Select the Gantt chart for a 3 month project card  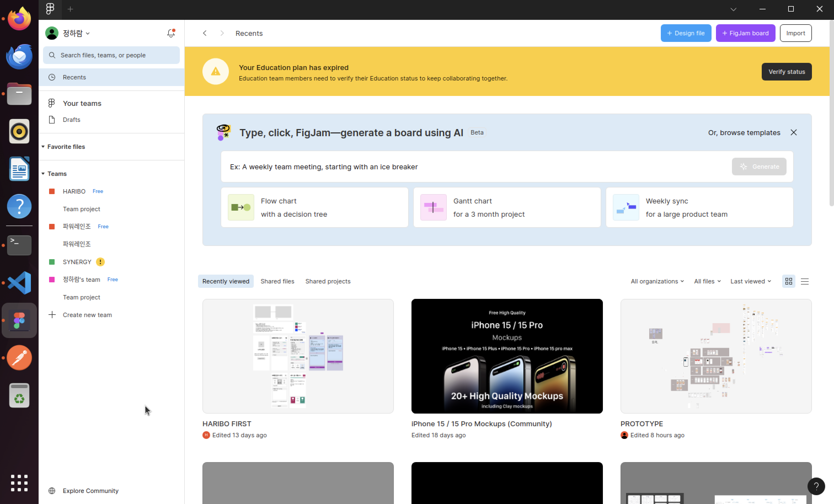[507, 208]
